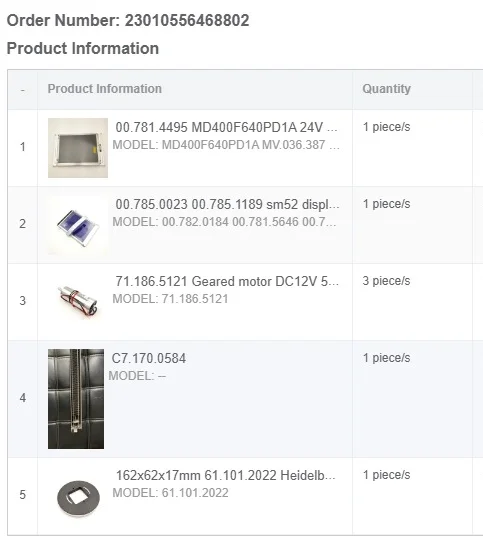Open the LCD panel product thumbnail
The width and height of the screenshot is (483, 548).
point(78,148)
